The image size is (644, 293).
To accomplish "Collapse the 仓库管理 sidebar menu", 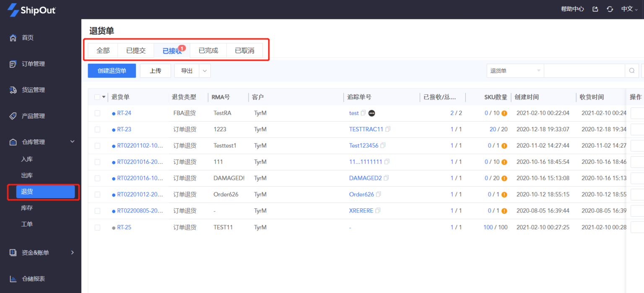I will click(72, 142).
